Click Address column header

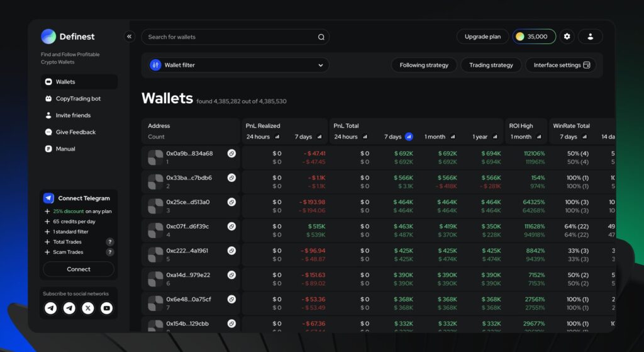[x=159, y=126]
